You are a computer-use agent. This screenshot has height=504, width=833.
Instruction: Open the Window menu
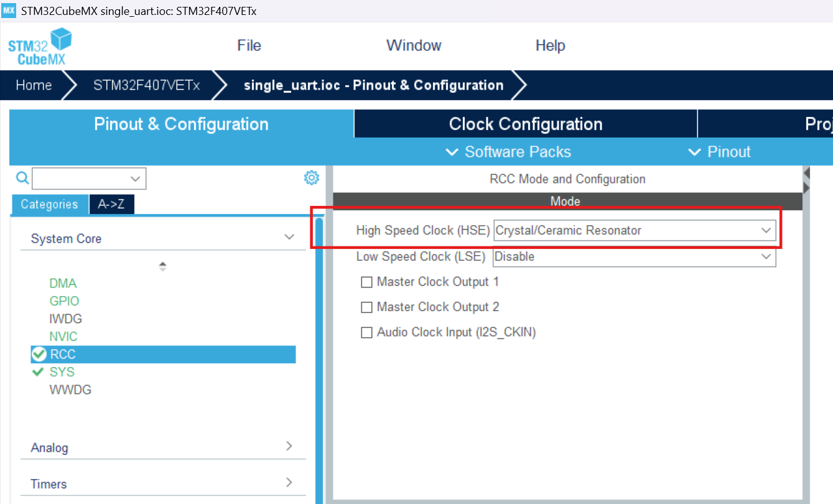(x=414, y=45)
